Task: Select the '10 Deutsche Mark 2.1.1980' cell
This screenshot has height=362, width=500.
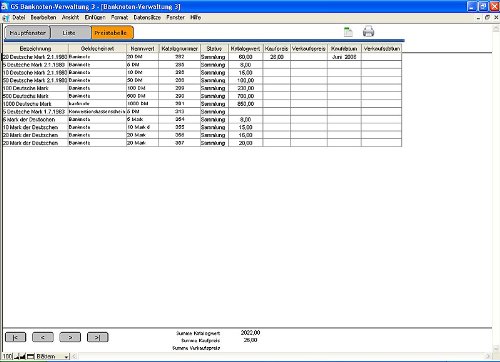Action: pos(35,73)
